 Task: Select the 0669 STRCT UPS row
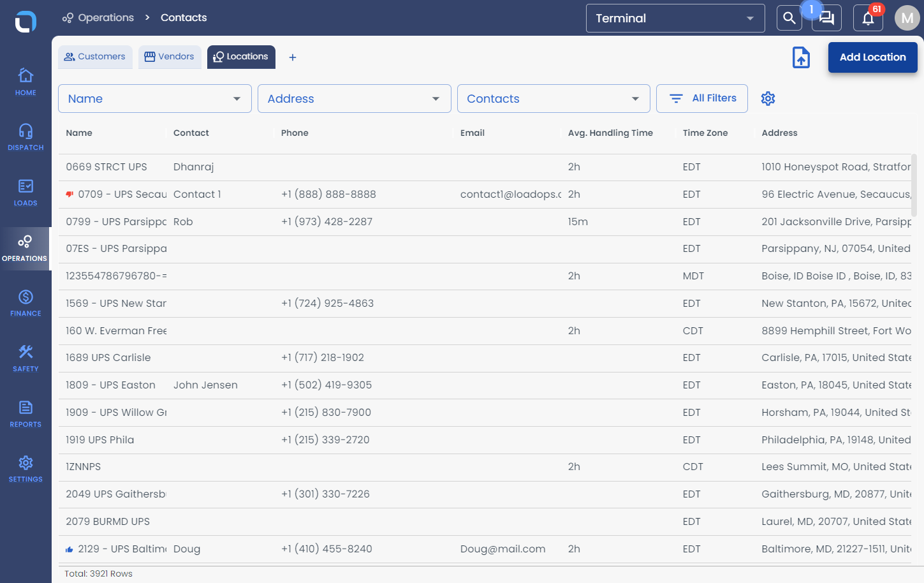(x=485, y=167)
